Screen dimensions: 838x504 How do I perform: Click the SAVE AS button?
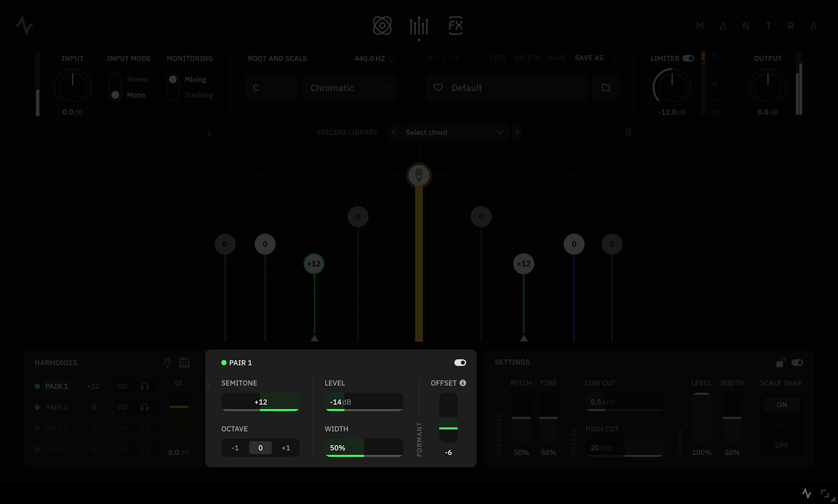589,58
